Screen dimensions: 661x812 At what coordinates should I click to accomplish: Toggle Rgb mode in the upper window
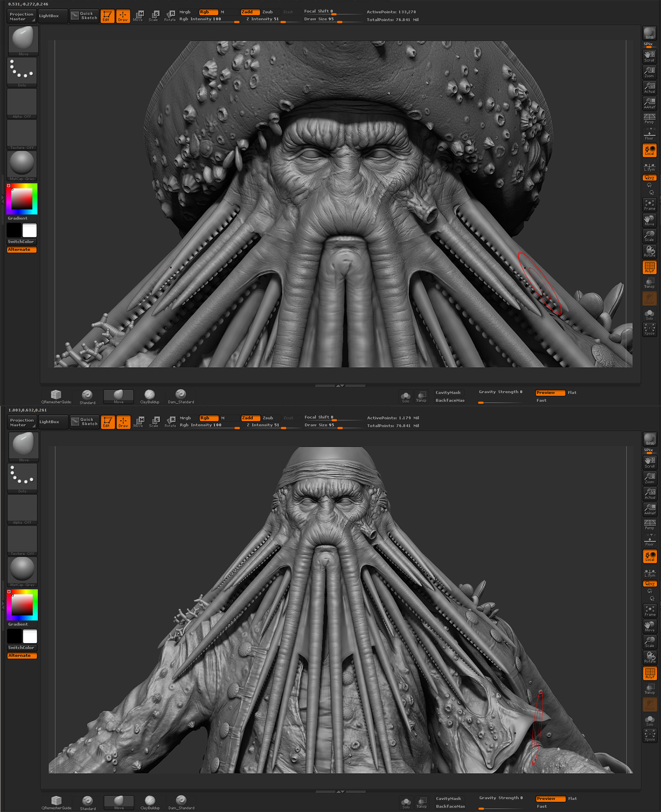pos(209,12)
